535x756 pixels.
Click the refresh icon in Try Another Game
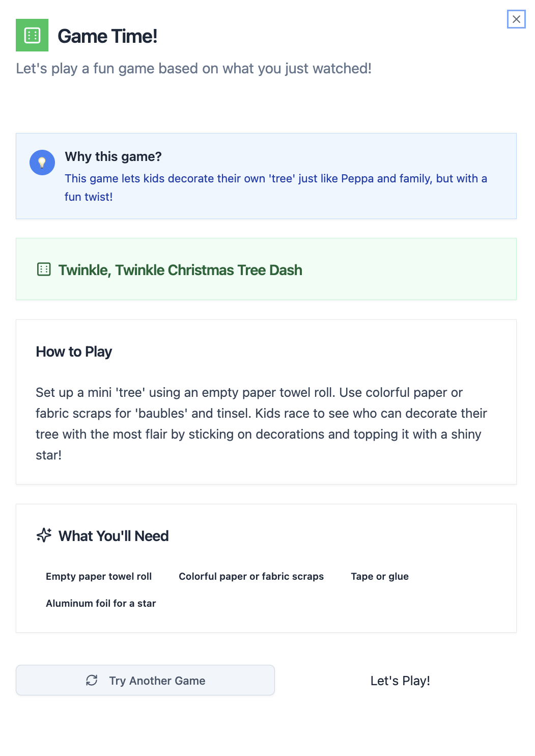point(92,680)
